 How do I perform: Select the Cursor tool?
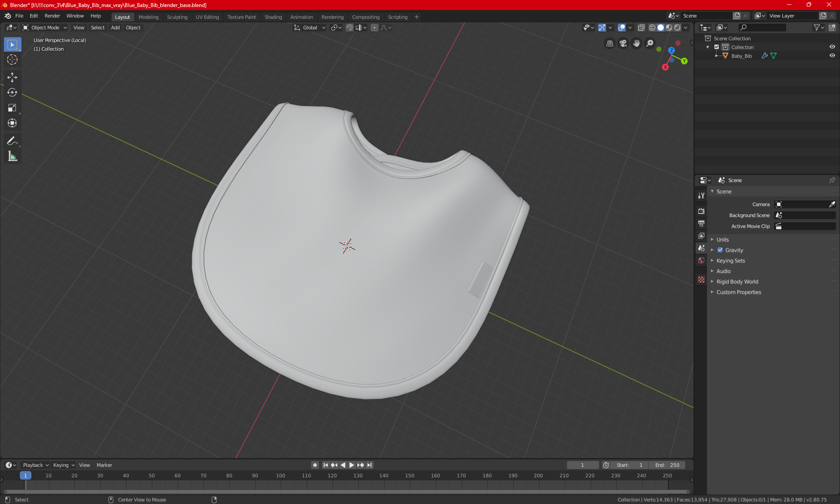point(12,59)
